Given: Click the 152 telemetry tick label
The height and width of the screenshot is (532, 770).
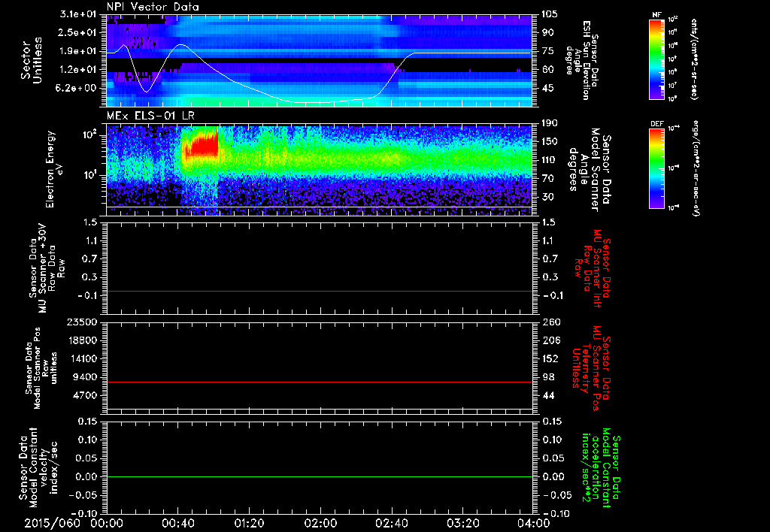Looking at the screenshot, I should pos(550,358).
